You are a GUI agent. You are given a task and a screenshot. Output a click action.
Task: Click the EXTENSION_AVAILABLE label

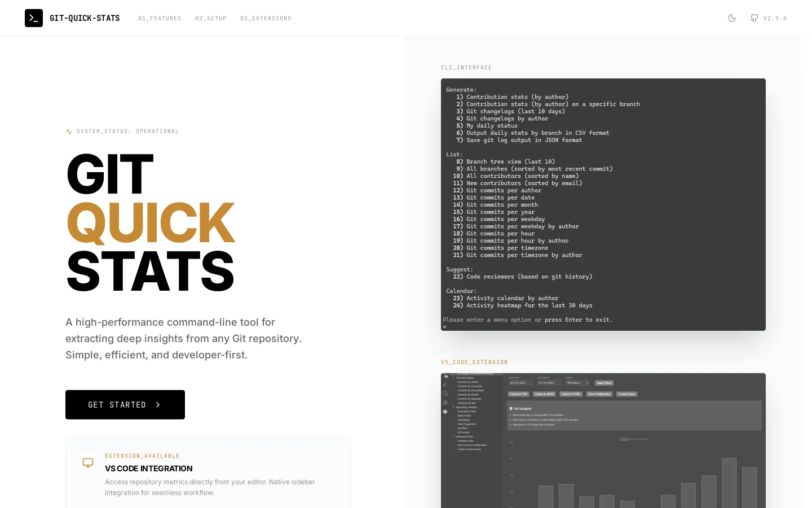[142, 456]
